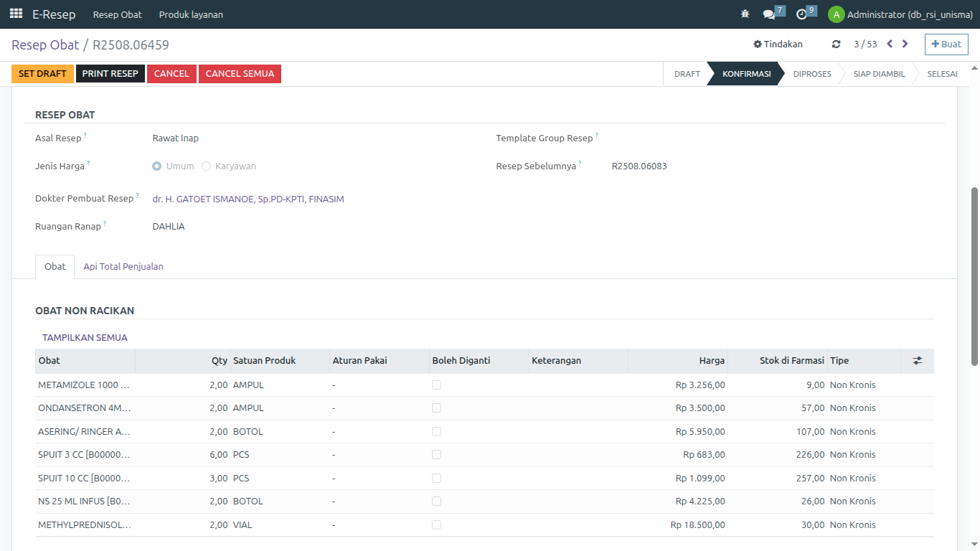Image resolution: width=980 pixels, height=551 pixels.
Task: Open doctor link dr. H. GATOET ISMANOE
Action: [x=248, y=199]
